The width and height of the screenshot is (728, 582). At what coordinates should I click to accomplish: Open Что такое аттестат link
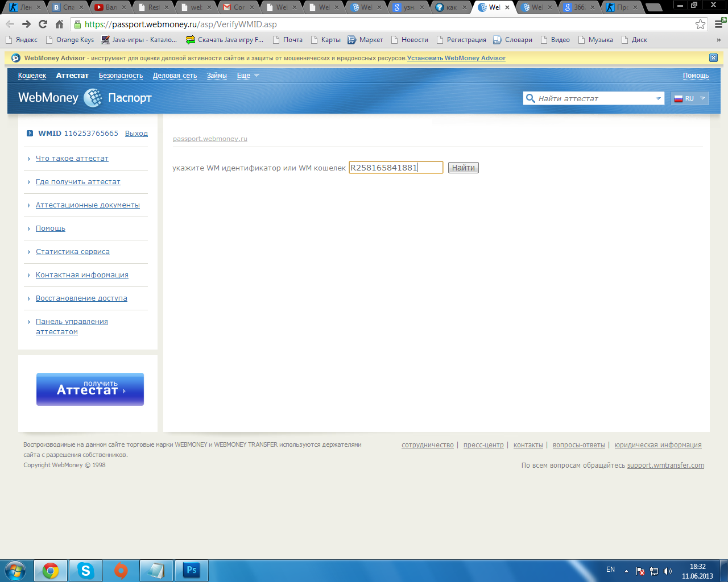72,159
